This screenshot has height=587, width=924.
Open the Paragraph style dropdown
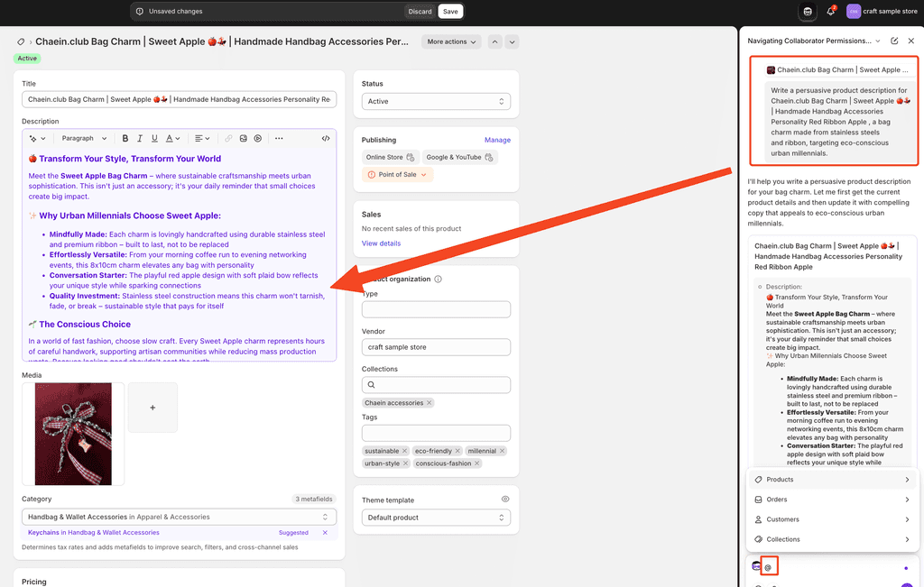click(x=84, y=138)
